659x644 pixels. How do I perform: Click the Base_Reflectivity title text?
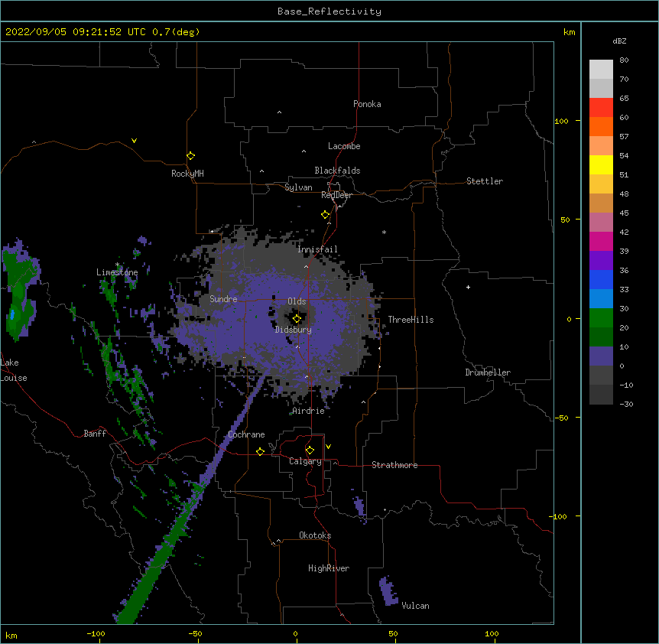pyautogui.click(x=329, y=11)
